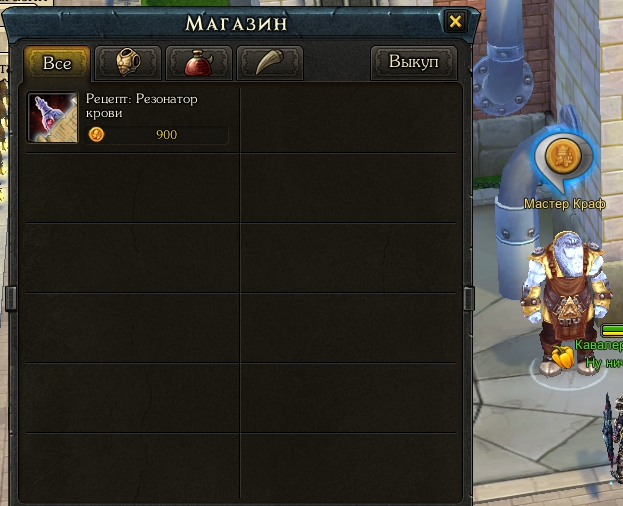Select the Рецепт: Резонатор крови name

pyautogui.click(x=141, y=106)
